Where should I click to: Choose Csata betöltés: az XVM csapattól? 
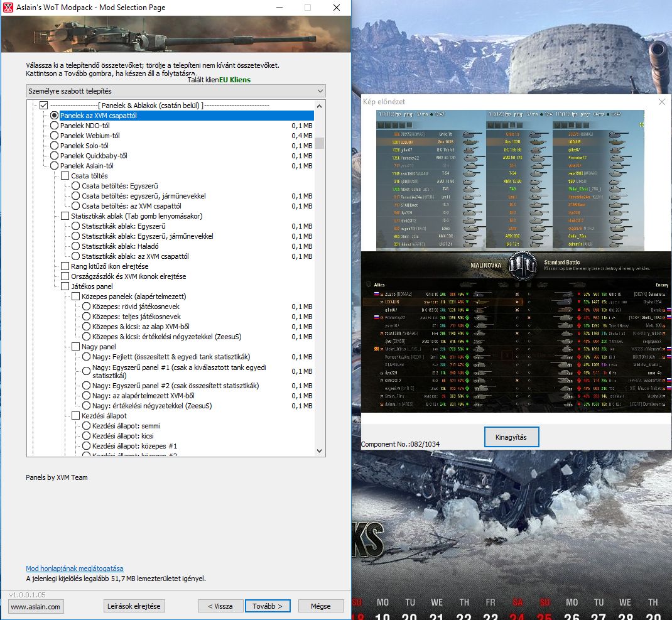click(x=76, y=206)
